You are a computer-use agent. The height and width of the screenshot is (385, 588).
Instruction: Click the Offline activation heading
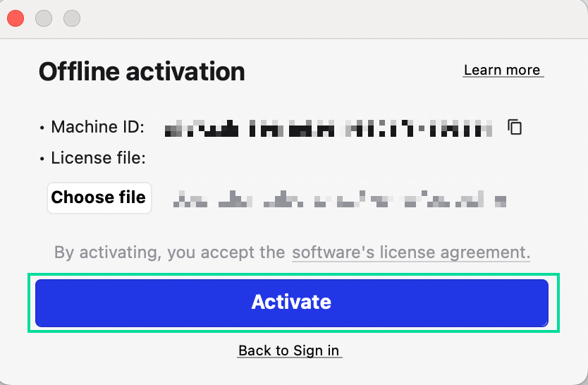coord(142,71)
